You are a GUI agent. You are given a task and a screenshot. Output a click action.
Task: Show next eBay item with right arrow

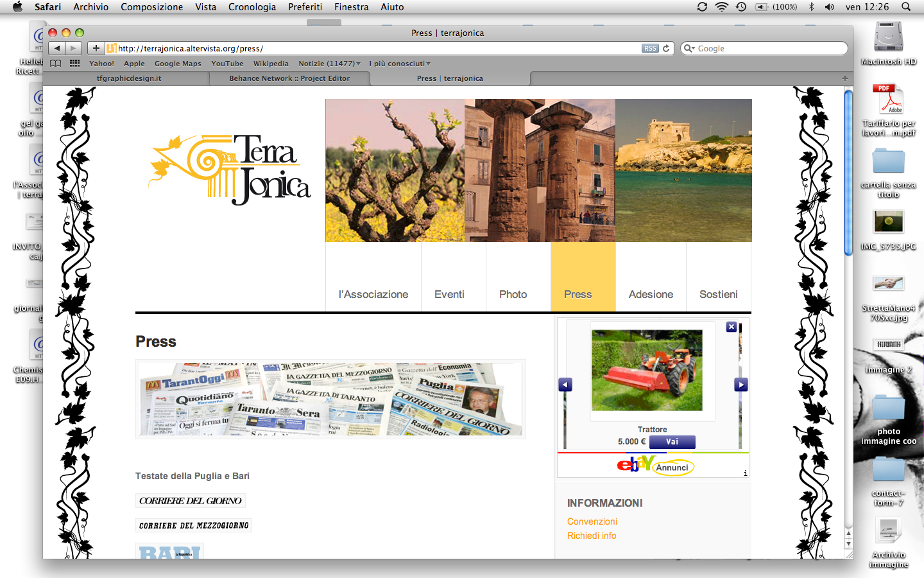pyautogui.click(x=740, y=385)
